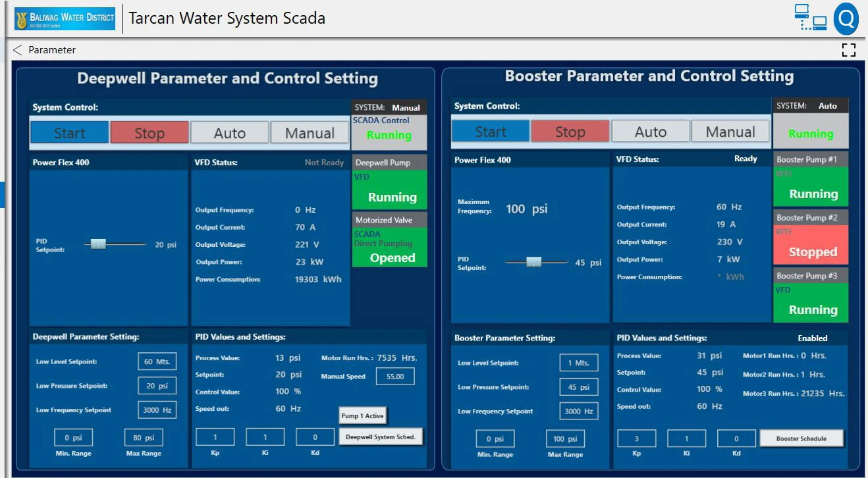
Task: Switch Deepwell system control to Auto
Action: [229, 131]
